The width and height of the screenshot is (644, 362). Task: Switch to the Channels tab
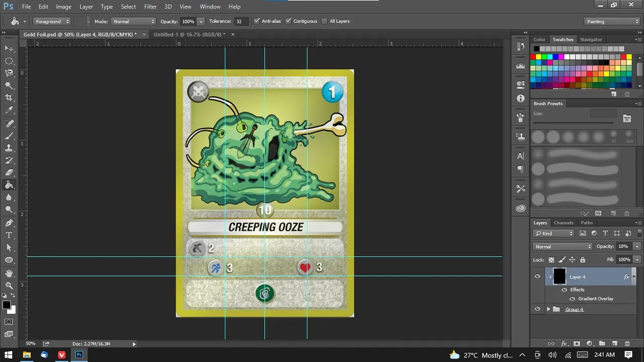pos(563,223)
